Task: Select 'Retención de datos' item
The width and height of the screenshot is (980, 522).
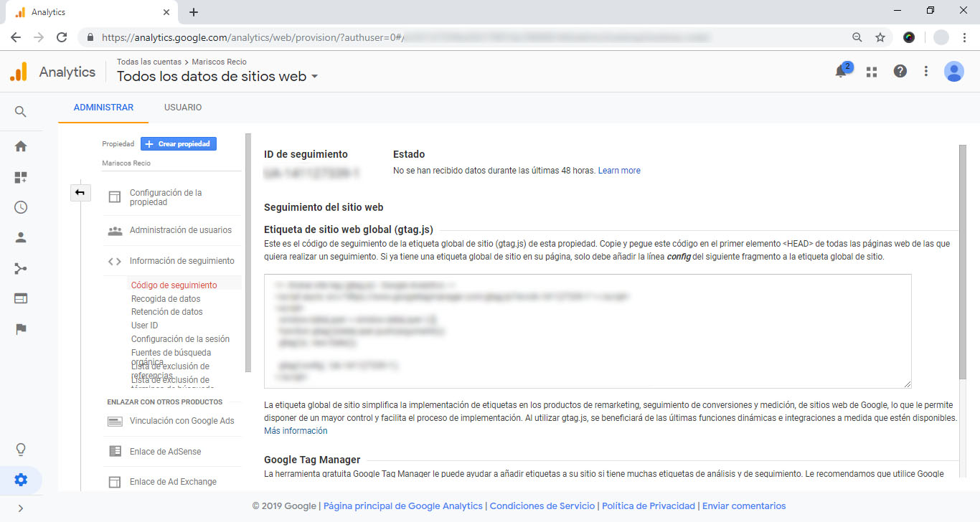Action: pos(167,312)
